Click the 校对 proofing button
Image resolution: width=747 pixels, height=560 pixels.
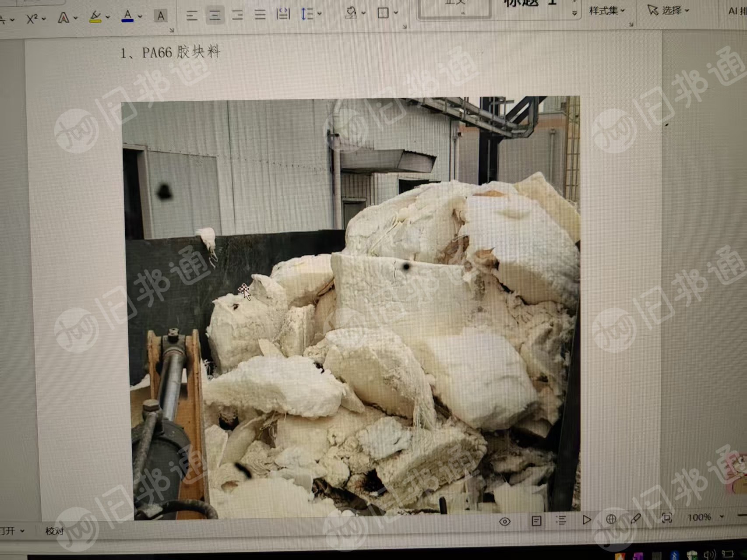click(x=54, y=531)
